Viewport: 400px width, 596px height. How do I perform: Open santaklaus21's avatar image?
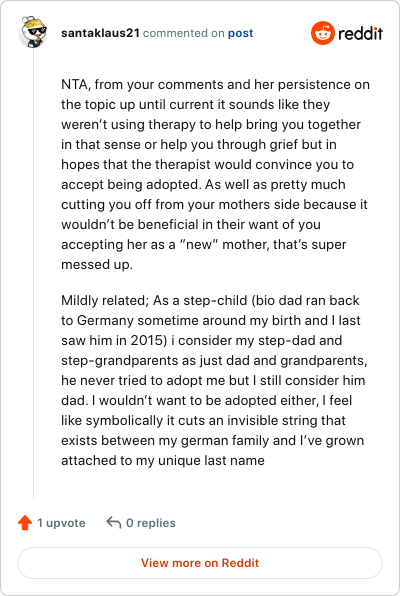click(x=33, y=32)
